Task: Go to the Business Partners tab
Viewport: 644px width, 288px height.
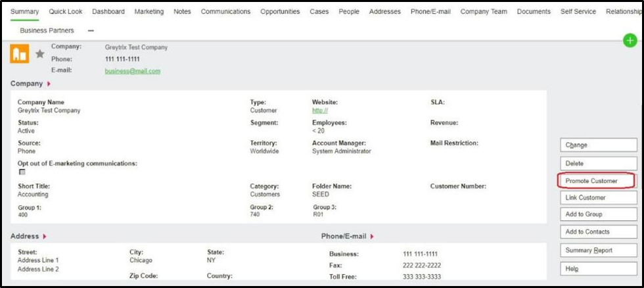Action: 47,31
